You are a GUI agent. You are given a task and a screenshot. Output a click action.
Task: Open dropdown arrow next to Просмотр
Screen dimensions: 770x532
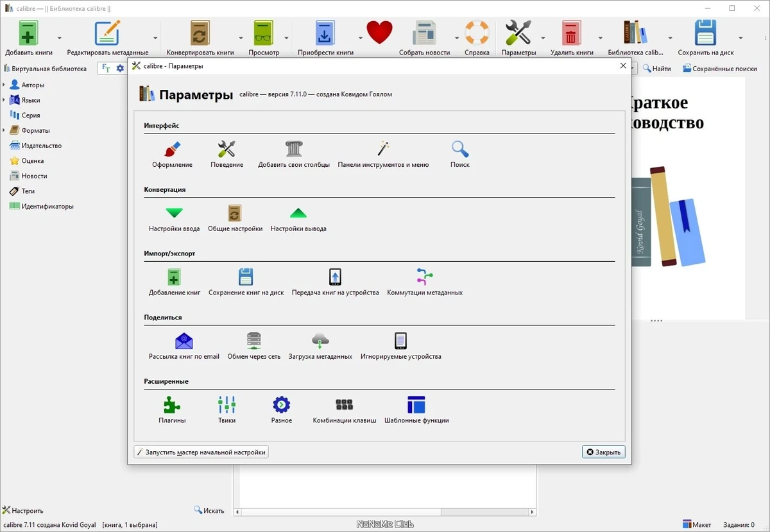(x=286, y=38)
